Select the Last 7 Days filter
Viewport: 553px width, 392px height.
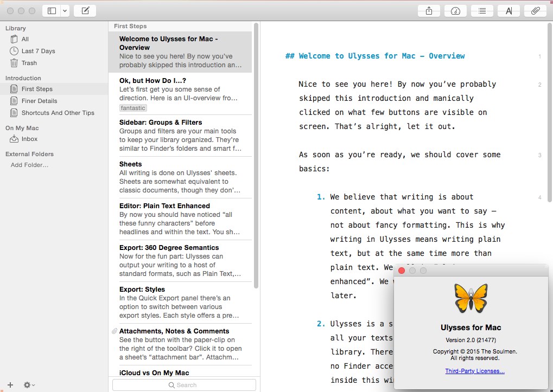pyautogui.click(x=54, y=51)
